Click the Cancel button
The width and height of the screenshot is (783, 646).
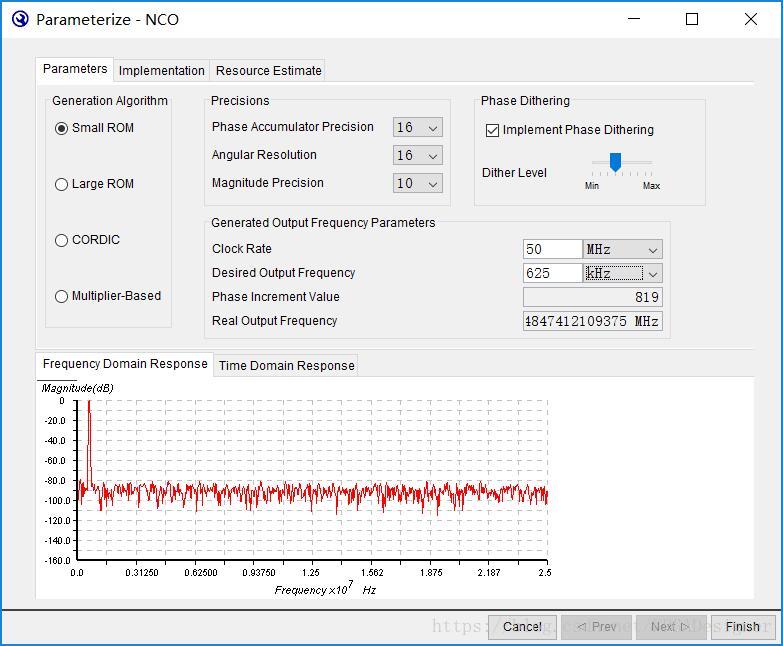(522, 627)
